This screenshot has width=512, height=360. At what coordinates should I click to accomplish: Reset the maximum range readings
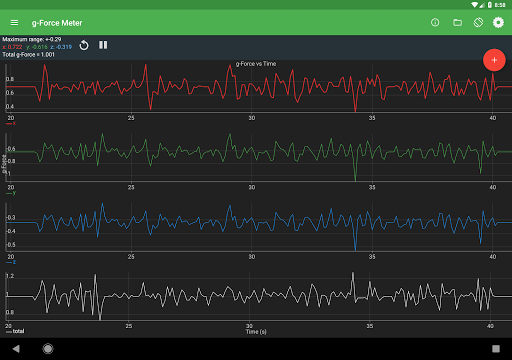tap(84, 45)
